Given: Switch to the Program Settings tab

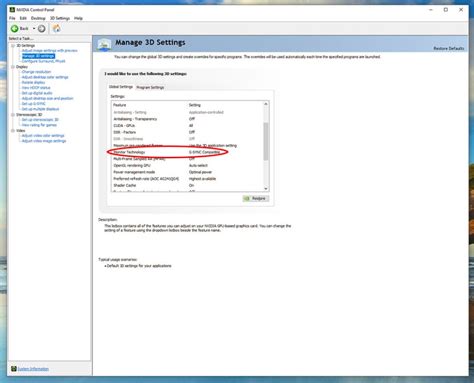Looking at the screenshot, I should click(150, 87).
